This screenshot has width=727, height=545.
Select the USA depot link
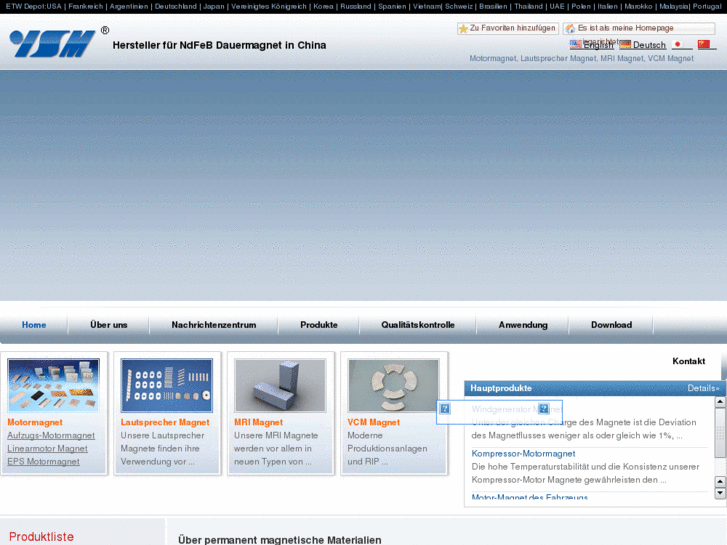54,6
